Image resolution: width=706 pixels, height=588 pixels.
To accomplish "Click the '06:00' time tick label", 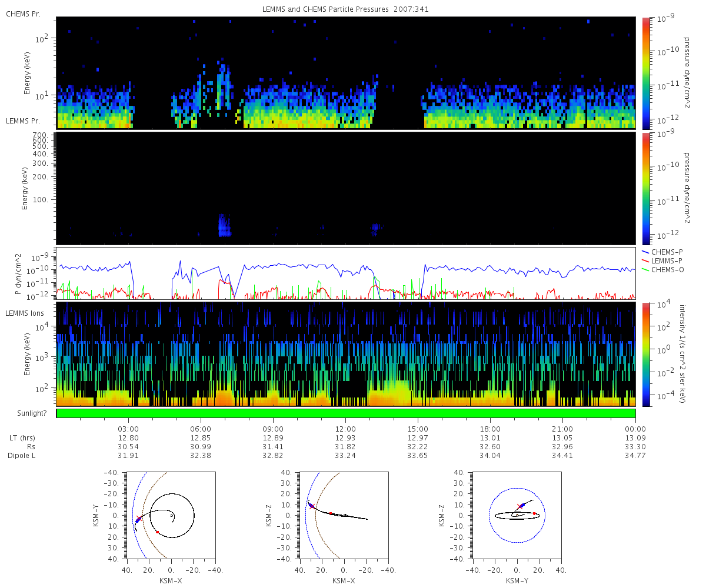I will [x=201, y=429].
